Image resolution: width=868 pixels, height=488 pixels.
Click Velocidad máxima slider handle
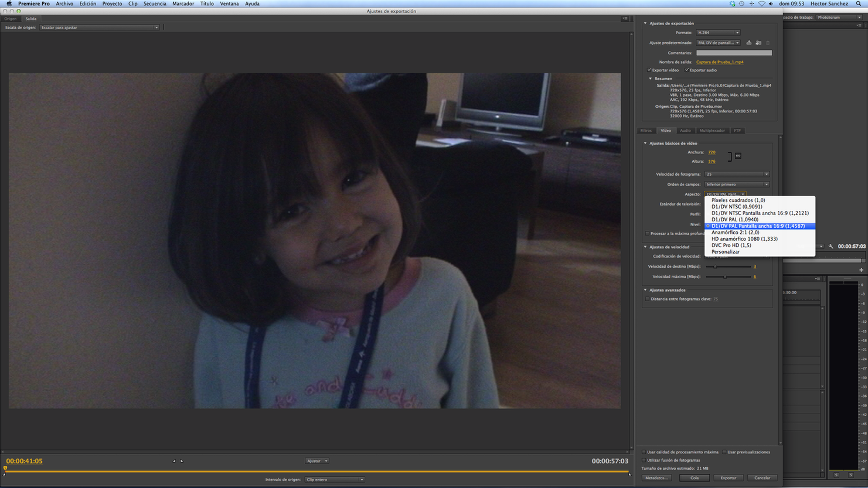[x=725, y=277]
